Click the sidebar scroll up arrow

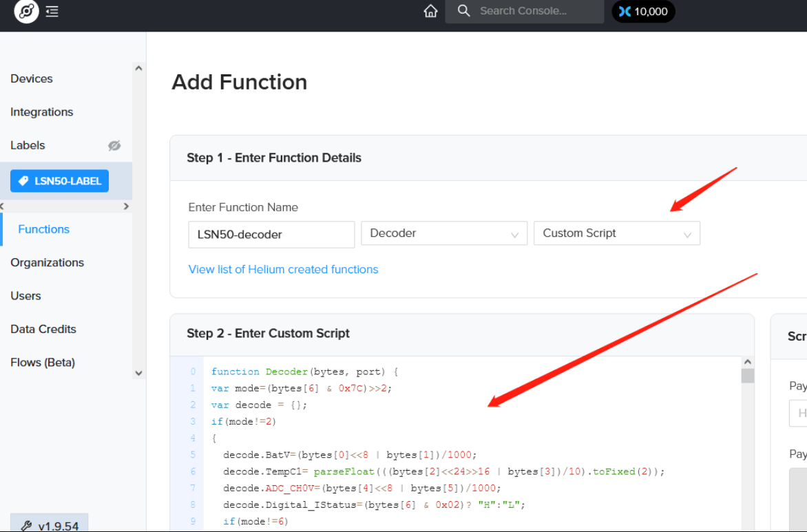pos(138,68)
